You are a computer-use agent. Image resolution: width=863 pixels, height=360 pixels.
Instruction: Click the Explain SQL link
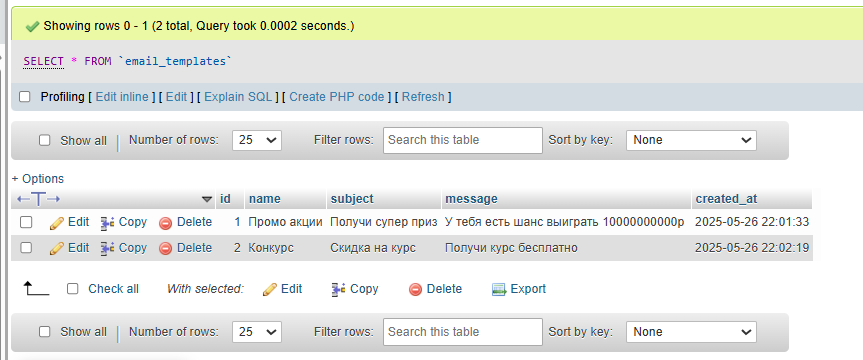point(238,97)
